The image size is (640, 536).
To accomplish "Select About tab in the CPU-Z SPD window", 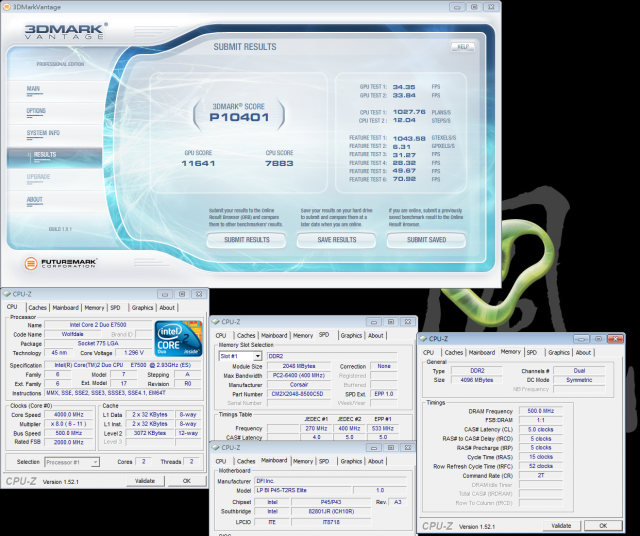I will click(x=376, y=335).
